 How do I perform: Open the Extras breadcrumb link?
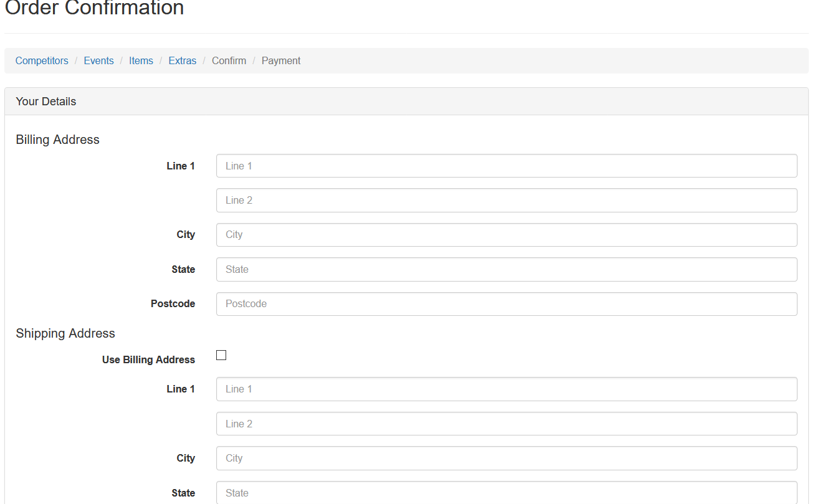coord(183,60)
